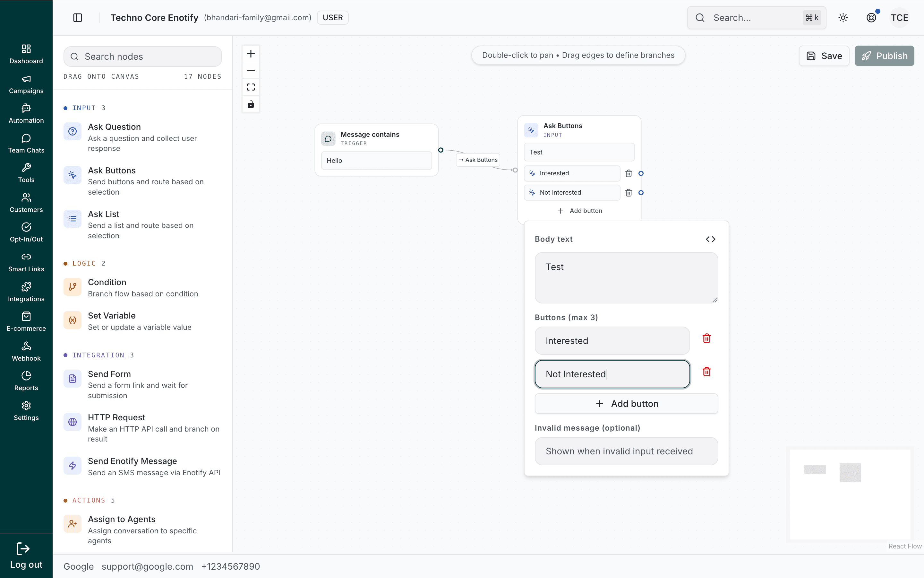Image resolution: width=924 pixels, height=578 pixels.
Task: Toggle the sidebar panel icon
Action: [78, 18]
